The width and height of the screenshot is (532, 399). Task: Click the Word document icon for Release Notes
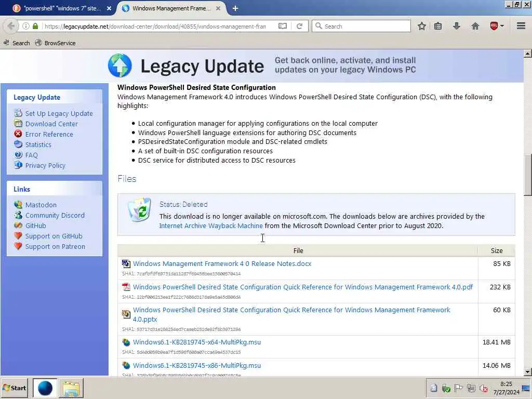pos(126,263)
